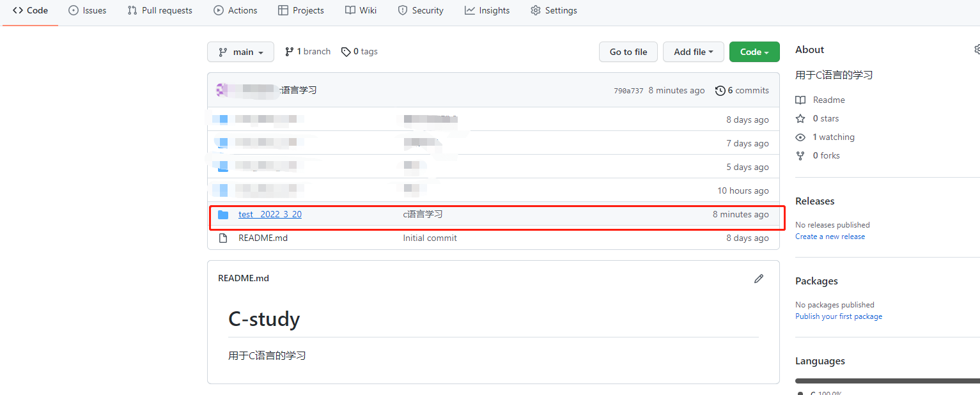Open the Add file dropdown
The image size is (980, 395).
[693, 51]
